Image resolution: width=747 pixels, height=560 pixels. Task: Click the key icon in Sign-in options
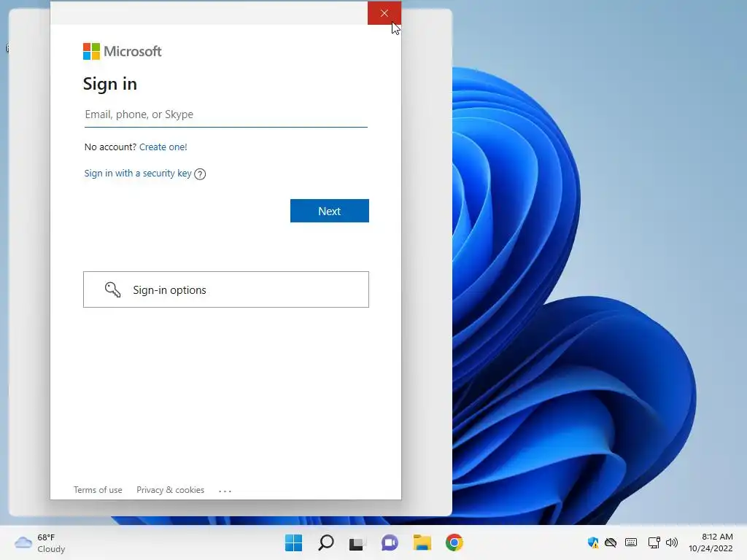(113, 289)
